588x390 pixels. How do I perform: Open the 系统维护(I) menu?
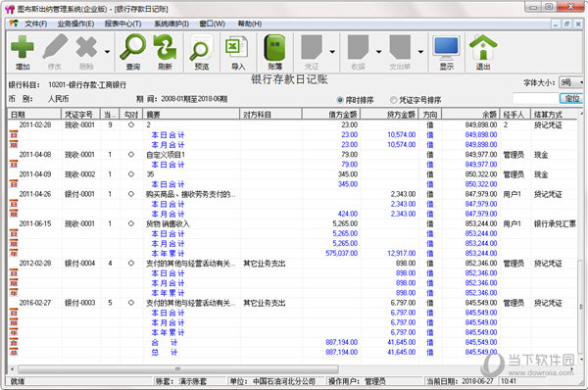[171, 24]
